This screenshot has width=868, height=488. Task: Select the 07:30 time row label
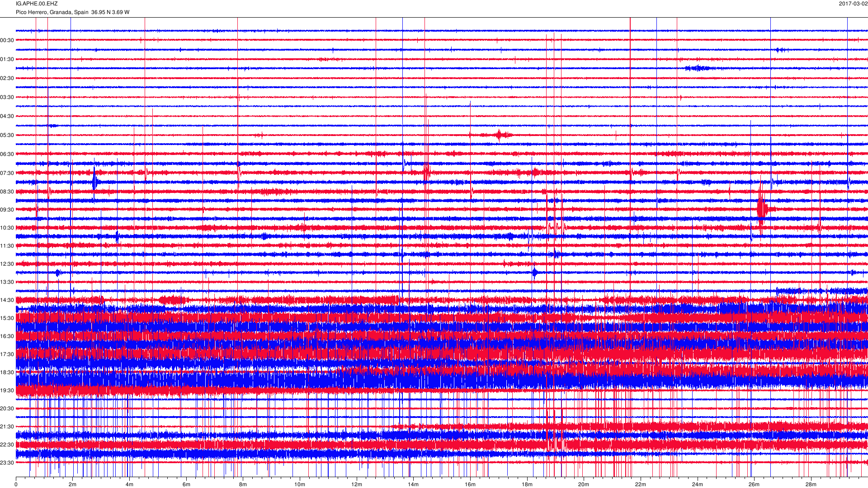point(7,173)
